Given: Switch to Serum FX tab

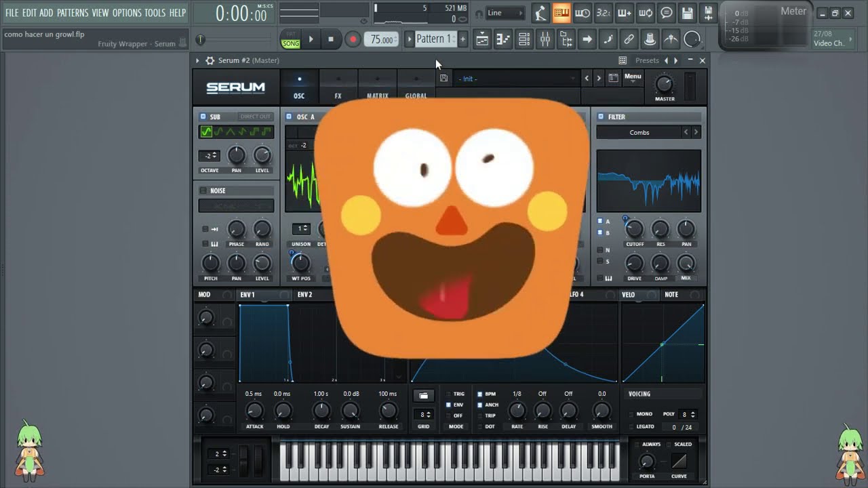Looking at the screenshot, I should click(x=338, y=87).
